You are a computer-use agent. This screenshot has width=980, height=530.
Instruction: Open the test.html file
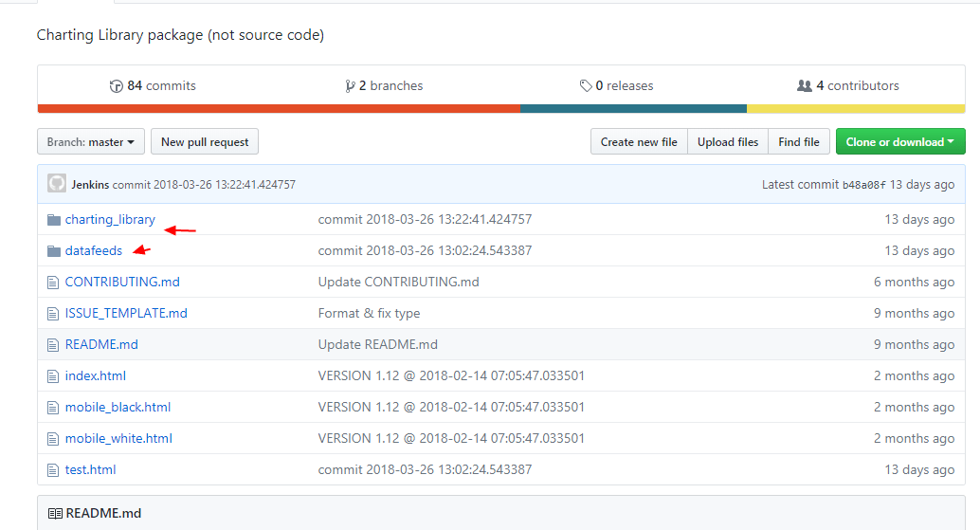(91, 469)
